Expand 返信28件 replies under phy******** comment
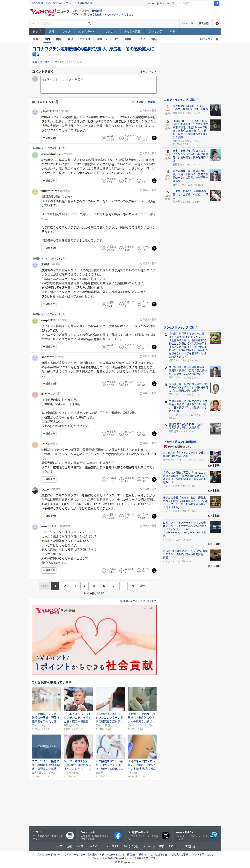This screenshot has width=250, height=868. (x=50, y=138)
